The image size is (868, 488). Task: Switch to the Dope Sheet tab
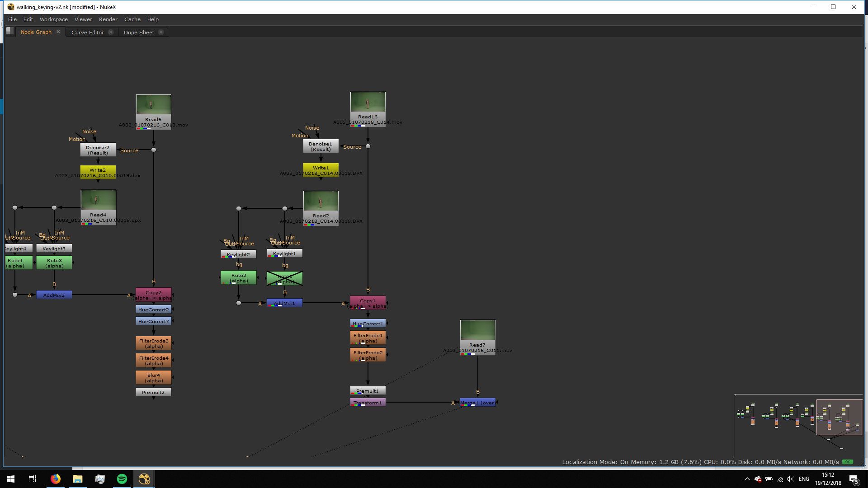click(139, 33)
